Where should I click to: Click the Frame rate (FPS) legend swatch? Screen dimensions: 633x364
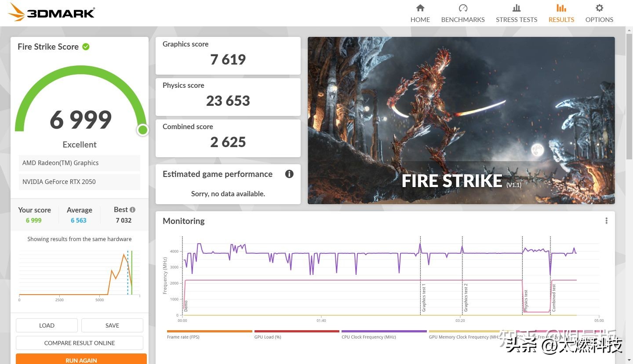[210, 332]
